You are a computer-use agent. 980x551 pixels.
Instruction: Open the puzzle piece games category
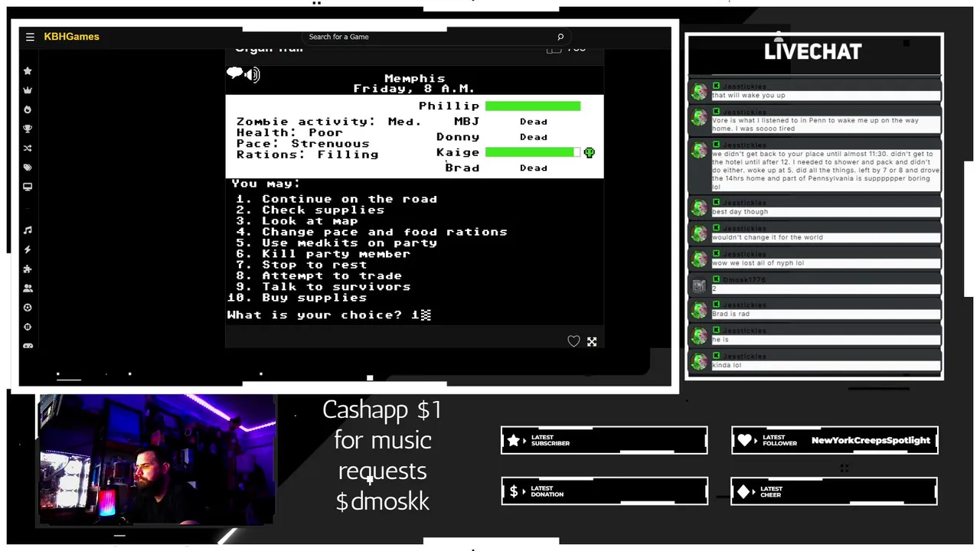[x=28, y=269]
